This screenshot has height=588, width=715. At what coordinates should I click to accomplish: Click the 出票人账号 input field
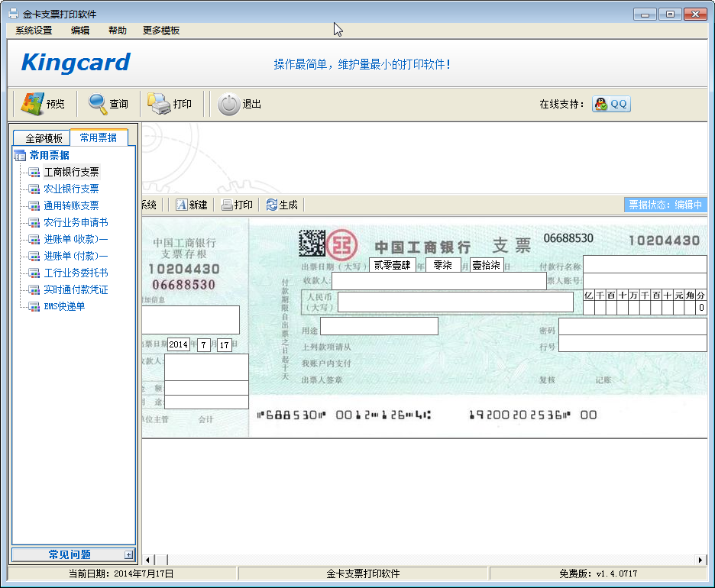tap(645, 281)
